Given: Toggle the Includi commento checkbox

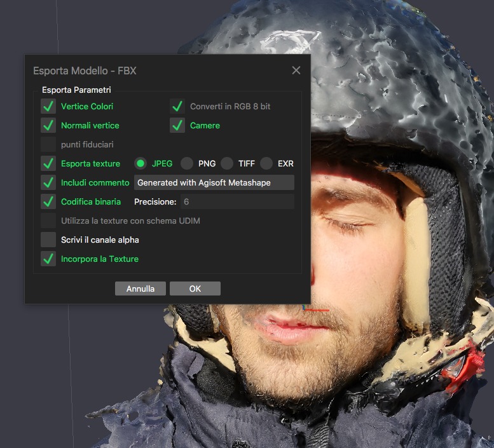Looking at the screenshot, I should [x=48, y=182].
